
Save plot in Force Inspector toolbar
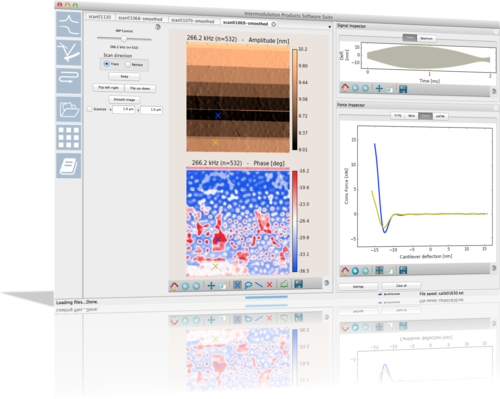[x=403, y=270]
